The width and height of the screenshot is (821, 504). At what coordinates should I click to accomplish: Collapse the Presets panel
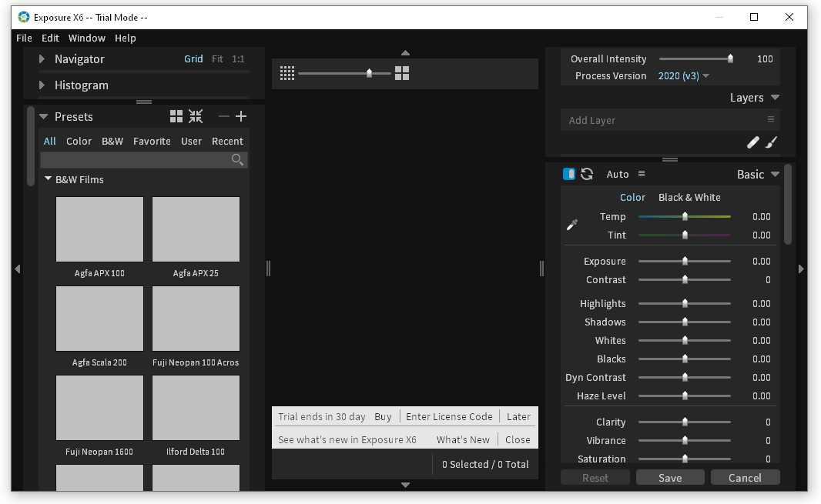[x=43, y=117]
